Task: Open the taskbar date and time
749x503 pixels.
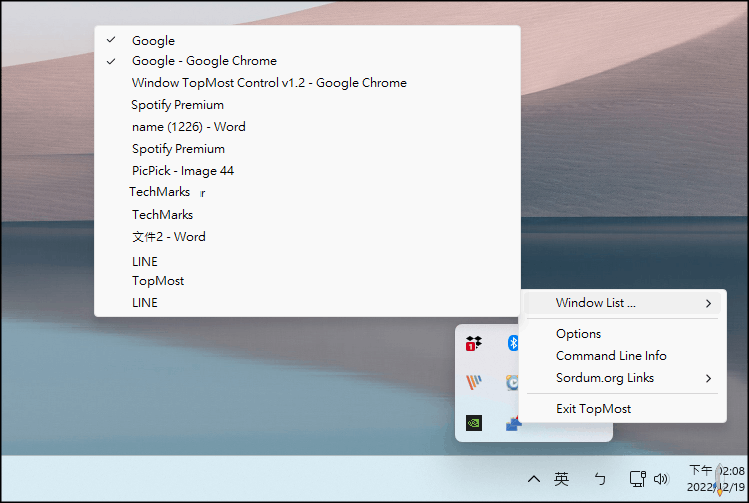Action: 717,478
